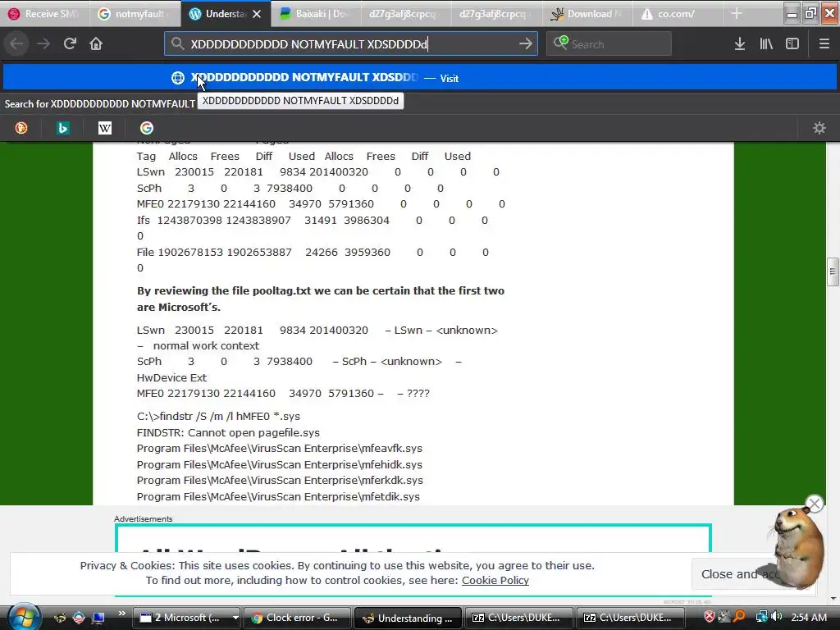Screen dimensions: 840x630
Task: Search with the Bing one-off engine
Action: 63,128
